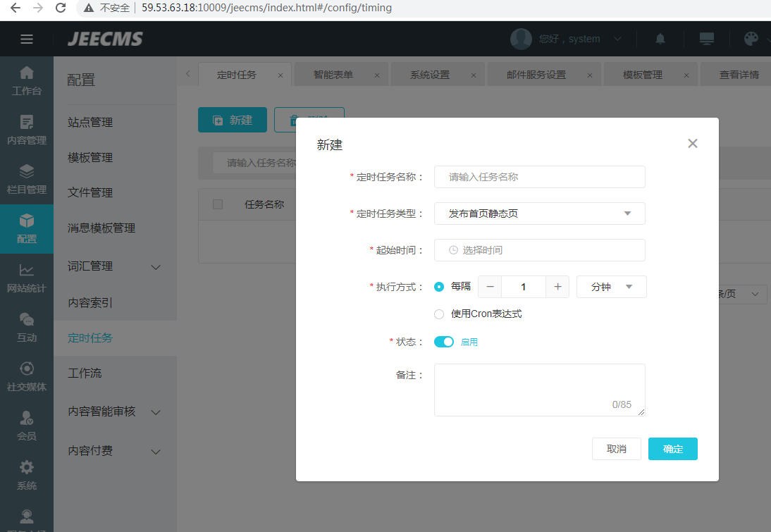771x532 pixels.
Task: Click the hamburger menu icon
Action: click(x=27, y=39)
